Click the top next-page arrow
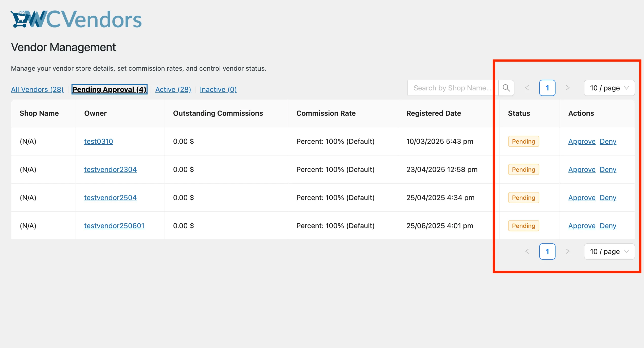Viewport: 644px width, 348px height. click(x=568, y=88)
